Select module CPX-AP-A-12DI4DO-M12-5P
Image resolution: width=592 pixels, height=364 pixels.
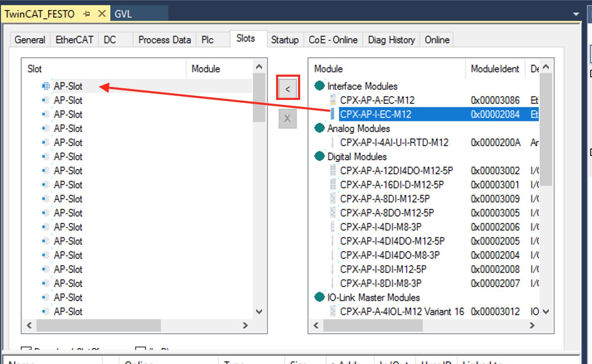(x=396, y=171)
